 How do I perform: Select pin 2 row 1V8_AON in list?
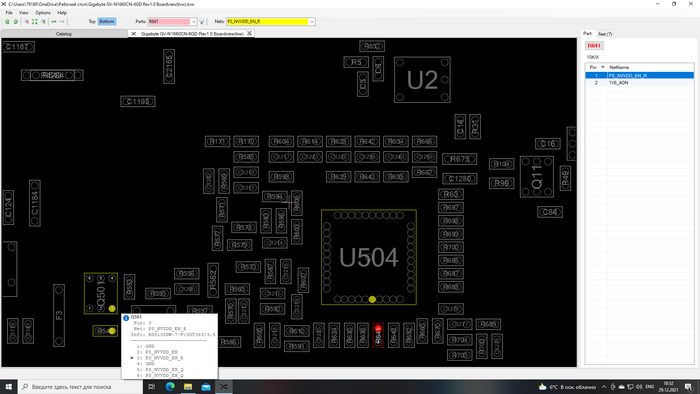pos(639,83)
